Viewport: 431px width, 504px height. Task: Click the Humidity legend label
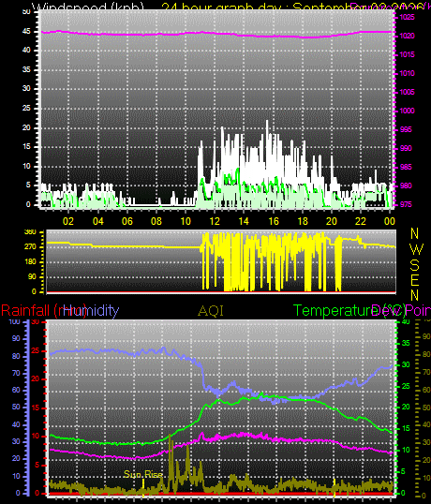(91, 311)
